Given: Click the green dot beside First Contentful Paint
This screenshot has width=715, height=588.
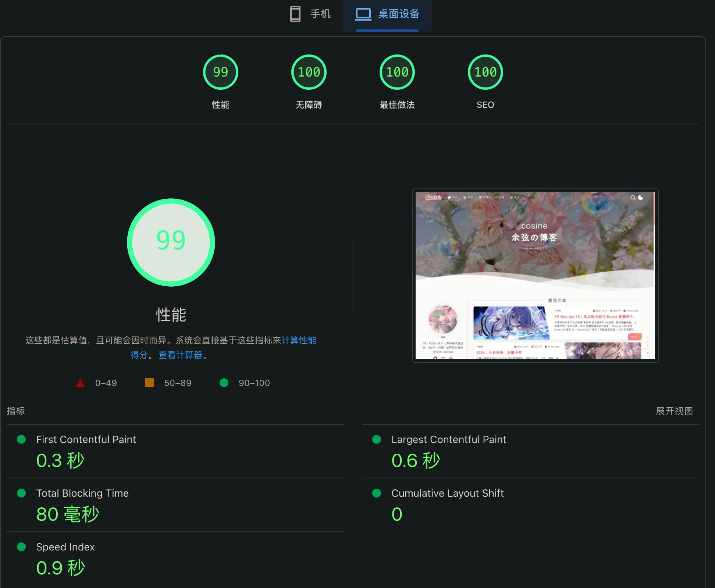Looking at the screenshot, I should [21, 439].
